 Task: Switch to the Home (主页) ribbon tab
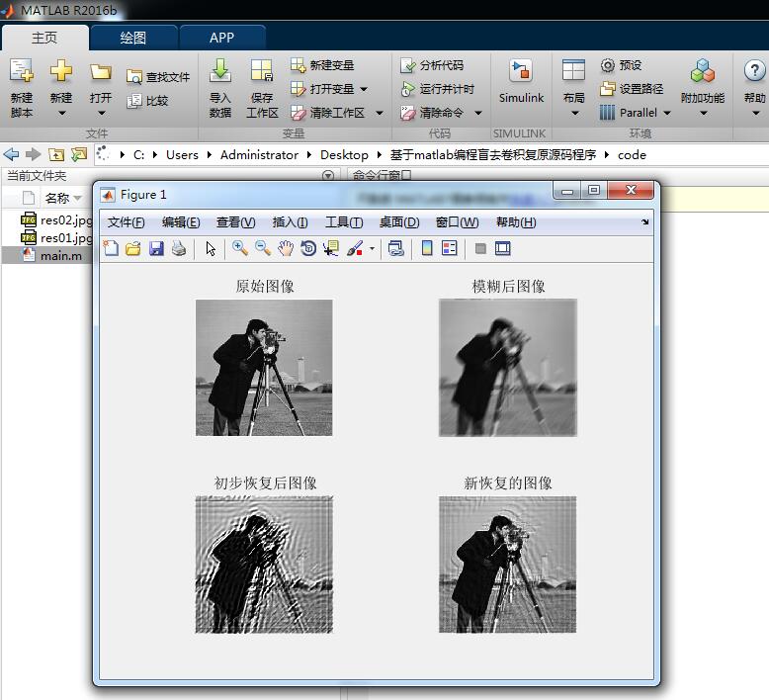coord(44,38)
